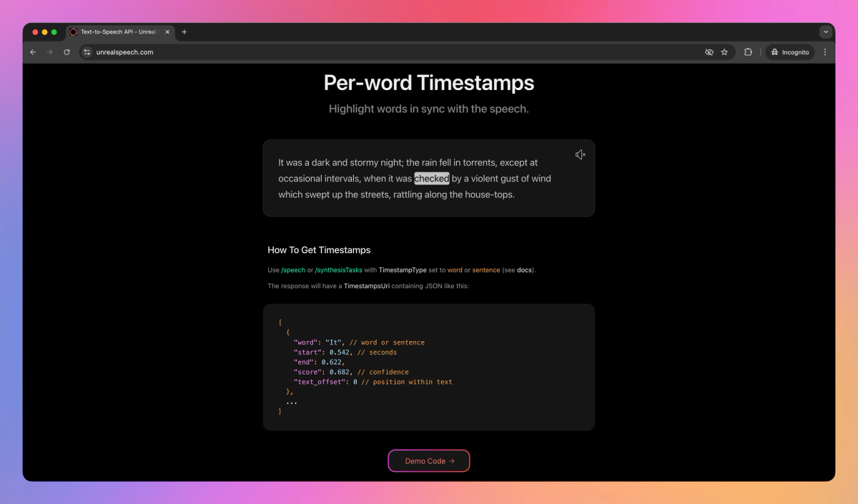This screenshot has width=858, height=504.
Task: Click the 'TimestampType' parameter name
Action: coord(403,270)
